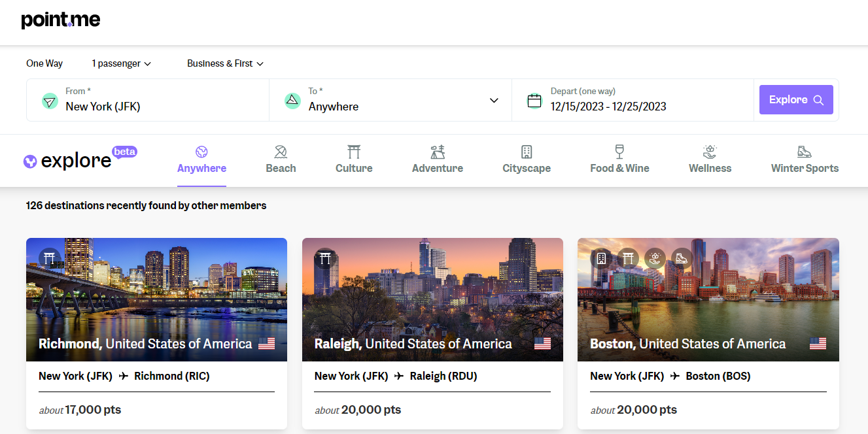Expand the To Anywhere destination dropdown
Viewport: 868px width, 434px height.
(495, 100)
